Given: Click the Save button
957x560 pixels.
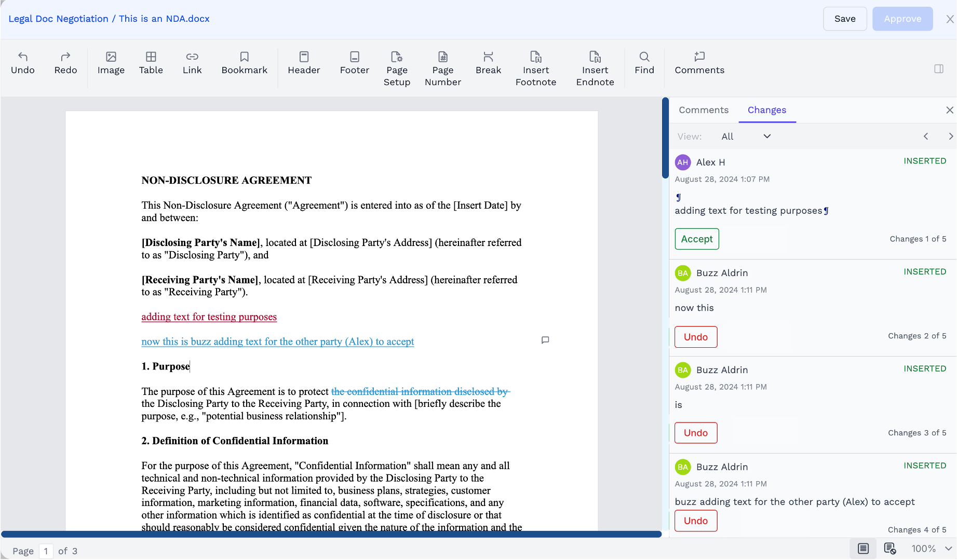Looking at the screenshot, I should click(845, 19).
